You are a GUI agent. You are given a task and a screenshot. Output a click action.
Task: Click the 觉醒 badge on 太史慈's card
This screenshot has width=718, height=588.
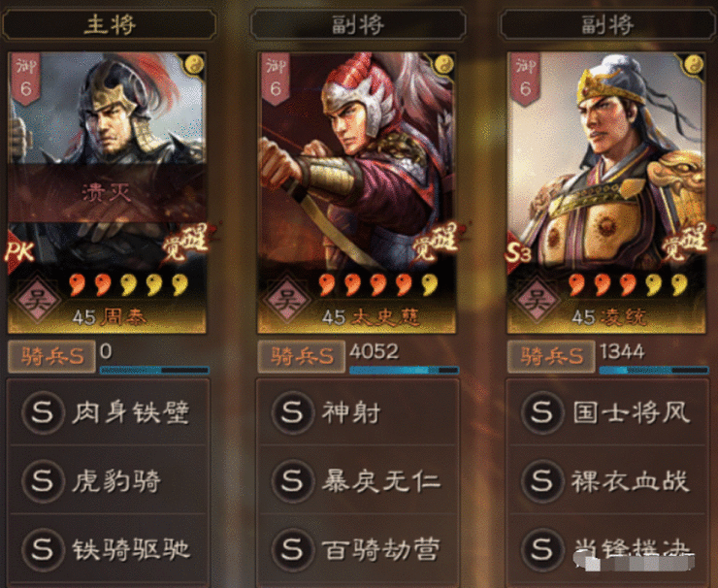(x=435, y=245)
